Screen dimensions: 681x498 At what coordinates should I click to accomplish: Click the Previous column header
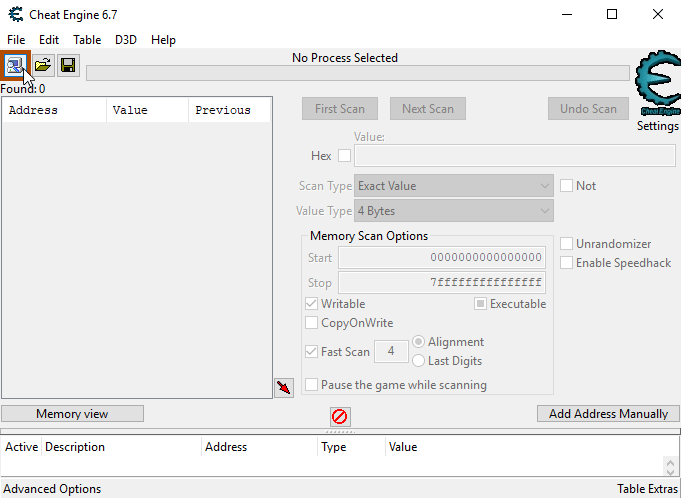[x=230, y=110]
